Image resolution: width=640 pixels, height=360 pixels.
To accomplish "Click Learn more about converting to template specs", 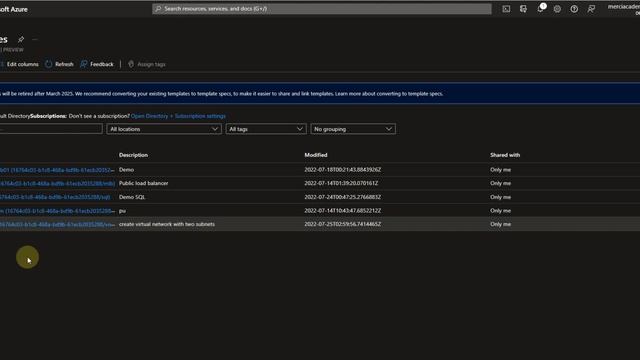I will [389, 93].
